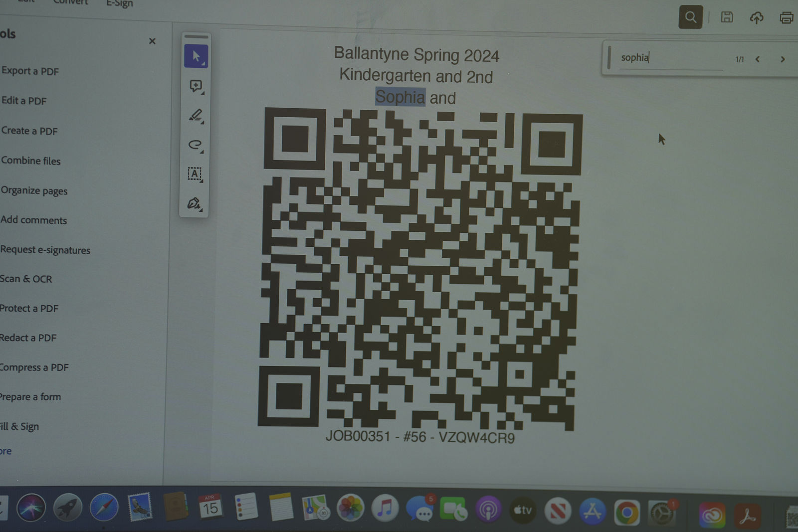Open Prepare a form tool
This screenshot has height=532, width=798.
30,397
